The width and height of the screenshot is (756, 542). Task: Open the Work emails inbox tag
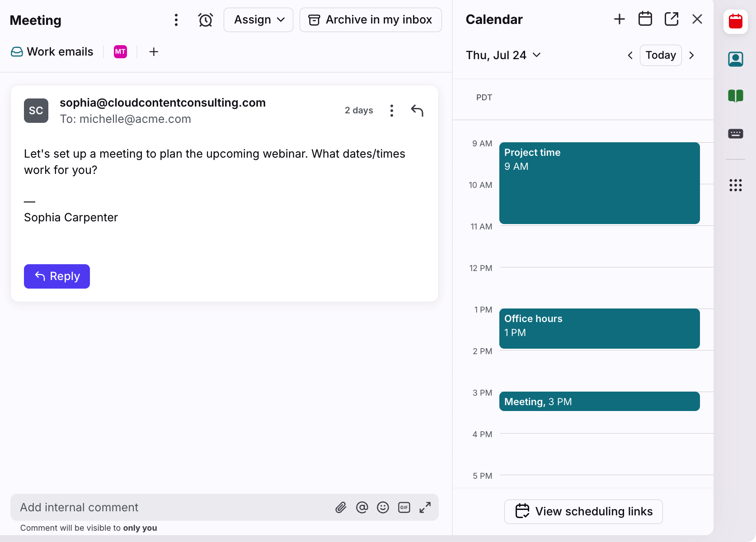(52, 52)
